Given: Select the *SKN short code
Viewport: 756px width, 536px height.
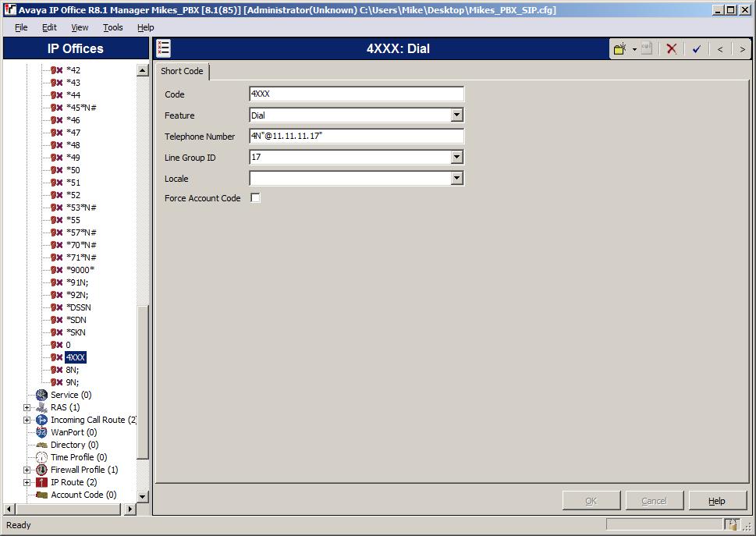Looking at the screenshot, I should tap(76, 332).
